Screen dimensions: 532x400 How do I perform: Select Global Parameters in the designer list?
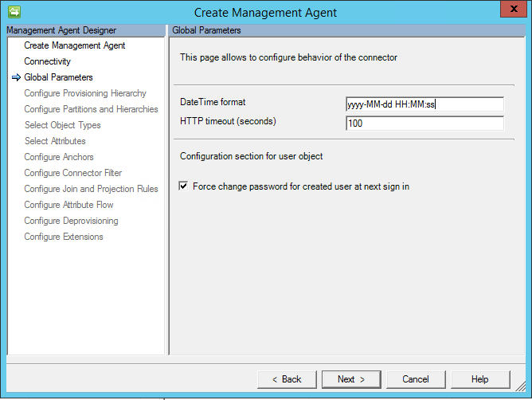point(58,77)
